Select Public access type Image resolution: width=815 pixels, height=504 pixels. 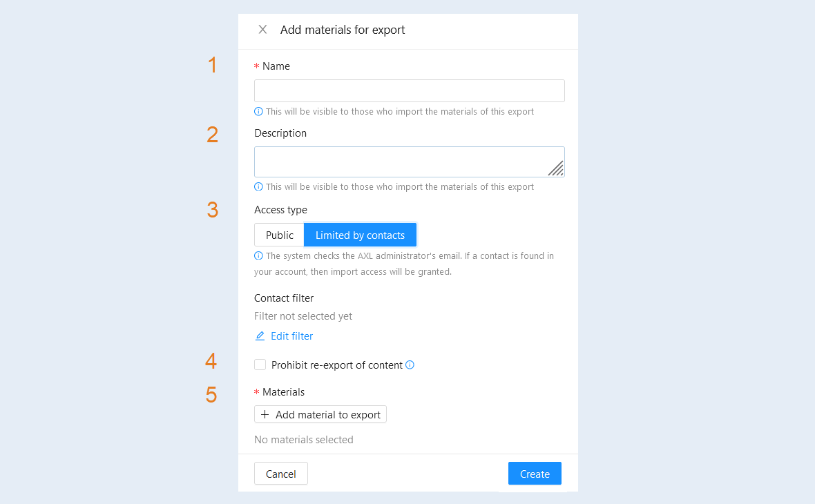[279, 235]
